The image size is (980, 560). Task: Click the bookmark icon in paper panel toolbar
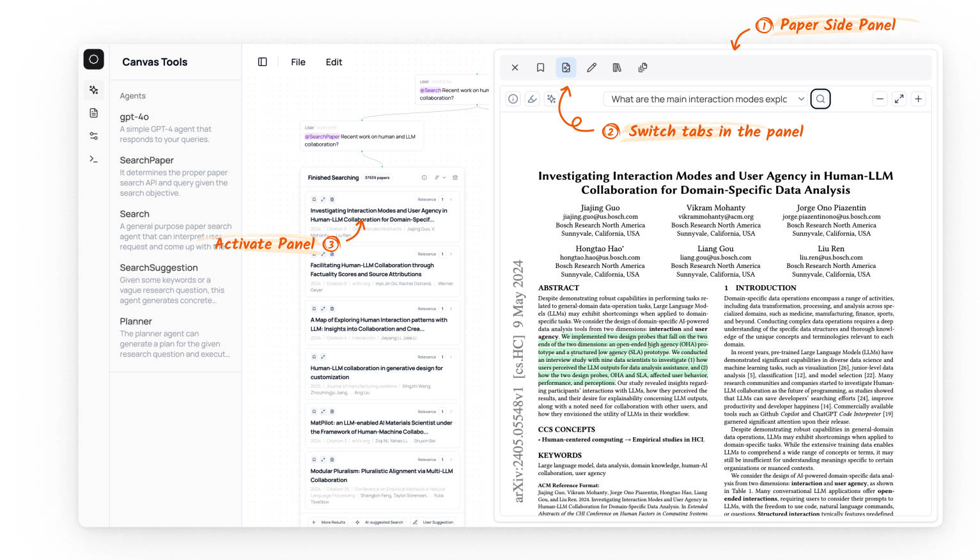(x=540, y=68)
